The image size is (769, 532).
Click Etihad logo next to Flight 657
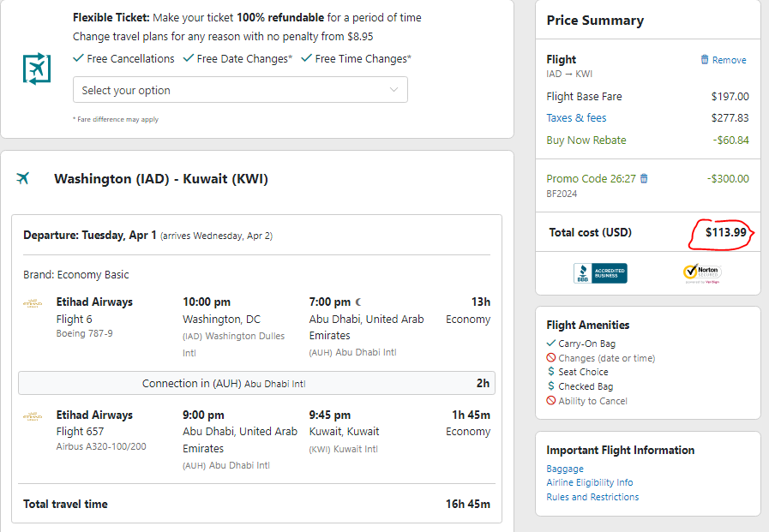coord(33,416)
